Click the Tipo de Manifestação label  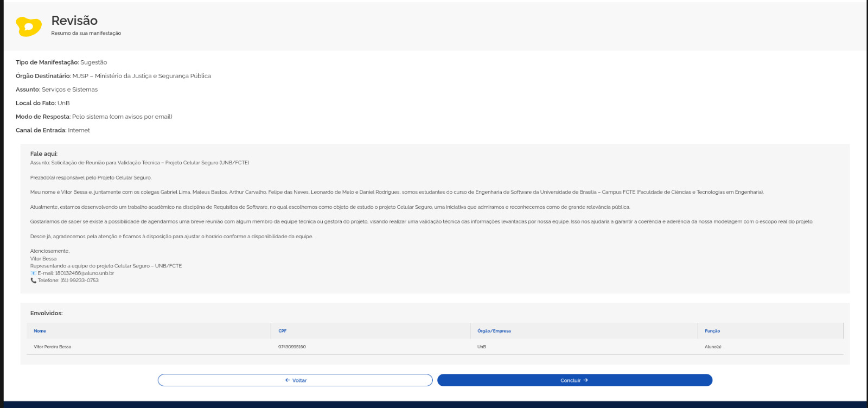click(47, 62)
